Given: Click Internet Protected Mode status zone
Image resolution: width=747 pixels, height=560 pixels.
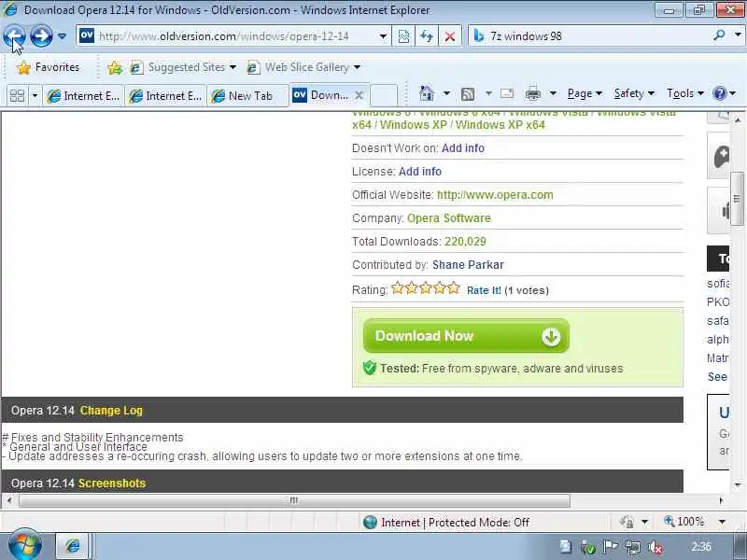Looking at the screenshot, I should coord(446,523).
